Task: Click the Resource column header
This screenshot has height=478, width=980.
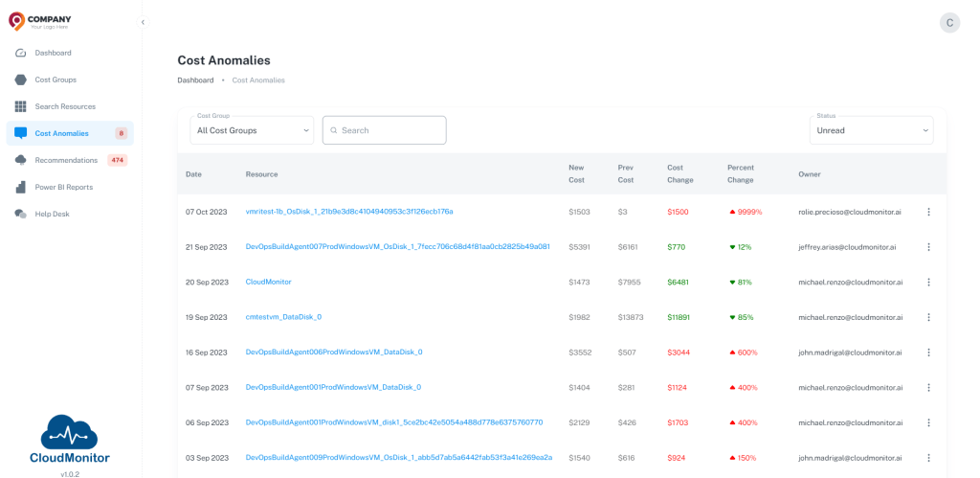Action: click(262, 174)
